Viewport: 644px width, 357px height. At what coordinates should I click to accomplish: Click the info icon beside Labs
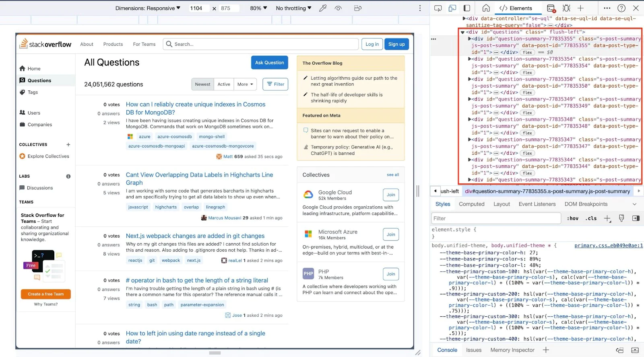click(x=68, y=176)
